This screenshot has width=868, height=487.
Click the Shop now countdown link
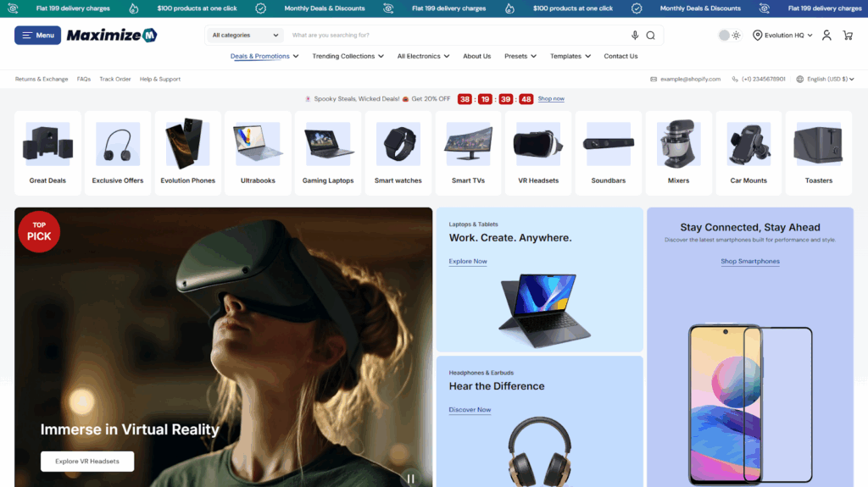click(551, 99)
